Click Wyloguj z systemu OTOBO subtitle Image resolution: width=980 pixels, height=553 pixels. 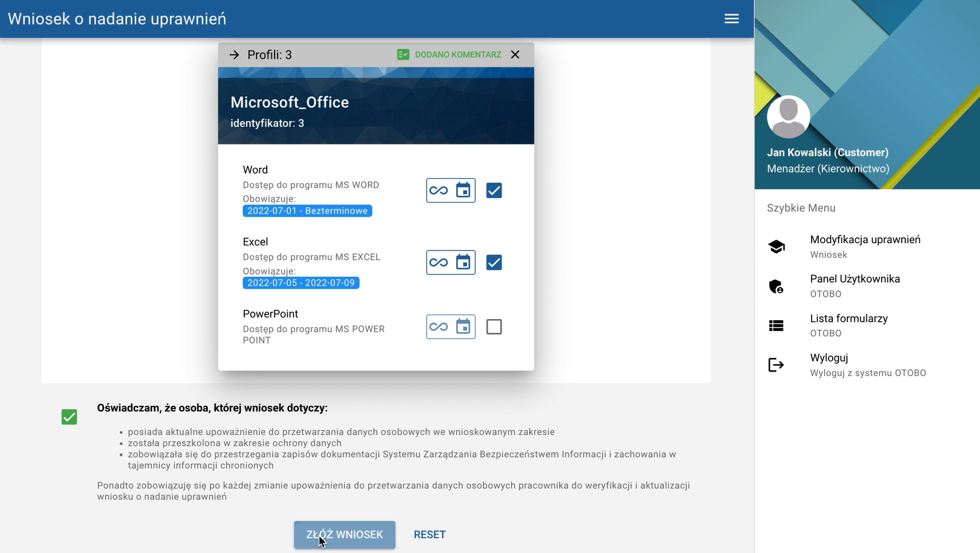[868, 373]
